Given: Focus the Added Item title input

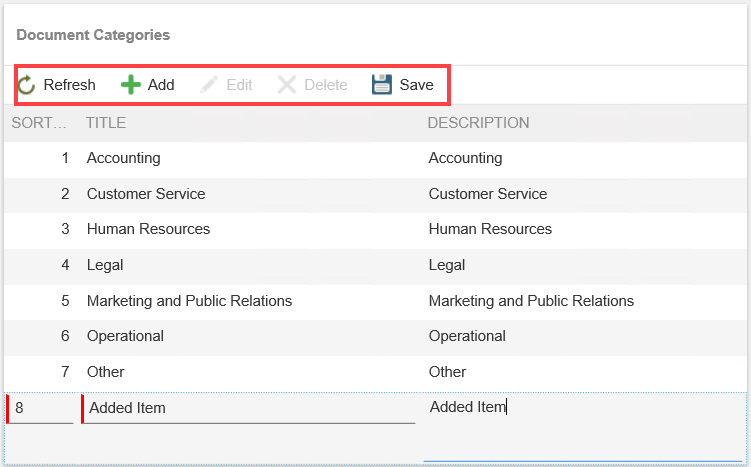Looking at the screenshot, I should (248, 408).
